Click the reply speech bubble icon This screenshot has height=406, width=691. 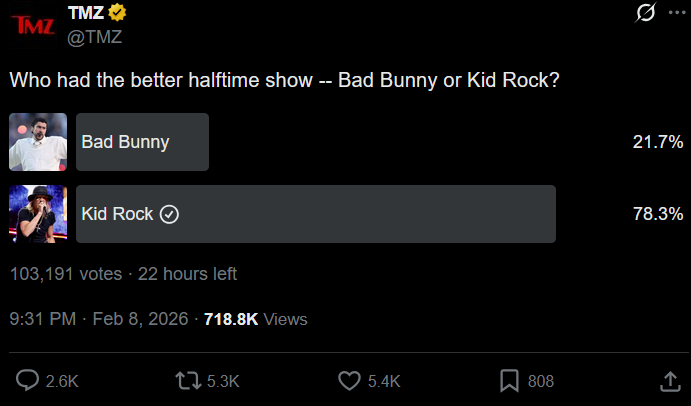click(29, 381)
